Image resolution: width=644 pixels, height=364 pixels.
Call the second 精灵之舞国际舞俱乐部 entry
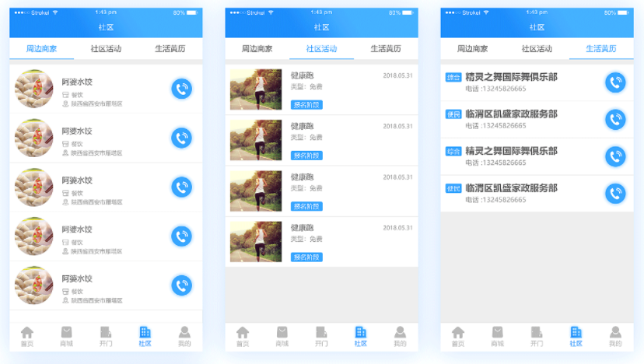click(x=615, y=156)
